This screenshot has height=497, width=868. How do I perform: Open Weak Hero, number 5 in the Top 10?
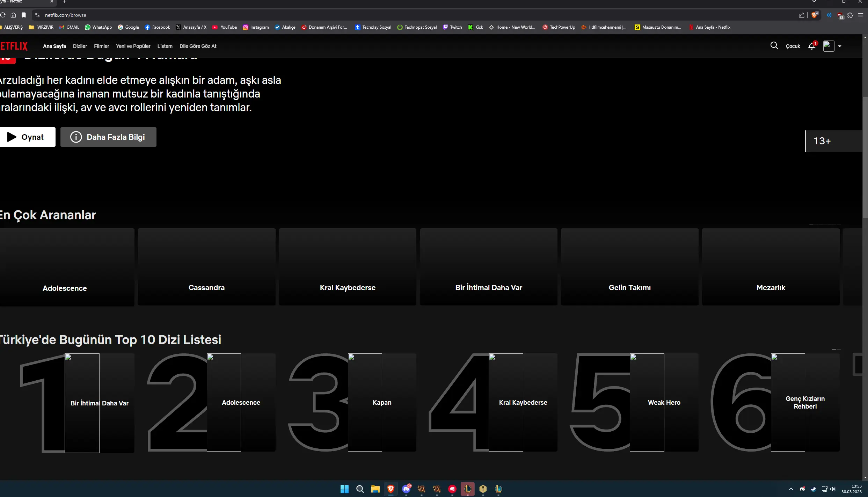pos(664,402)
